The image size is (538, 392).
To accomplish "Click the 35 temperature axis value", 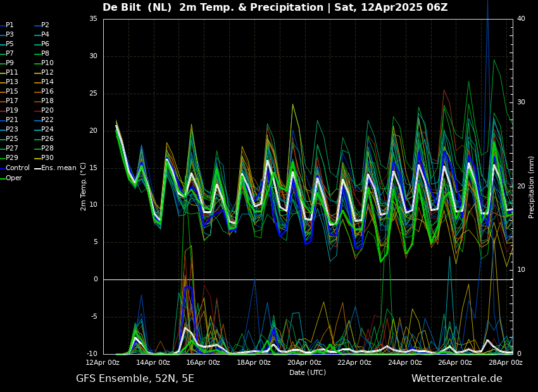I will pos(93,19).
